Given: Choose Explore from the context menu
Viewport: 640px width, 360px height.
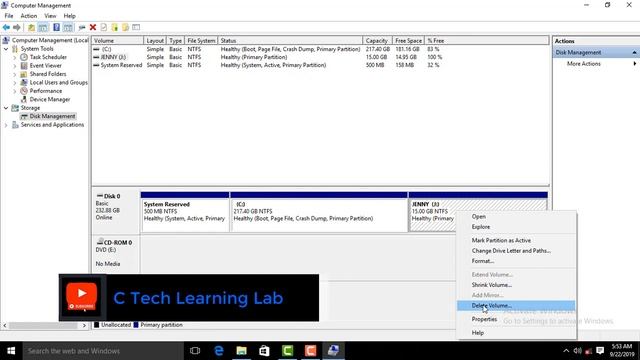Looking at the screenshot, I should coord(516,227).
